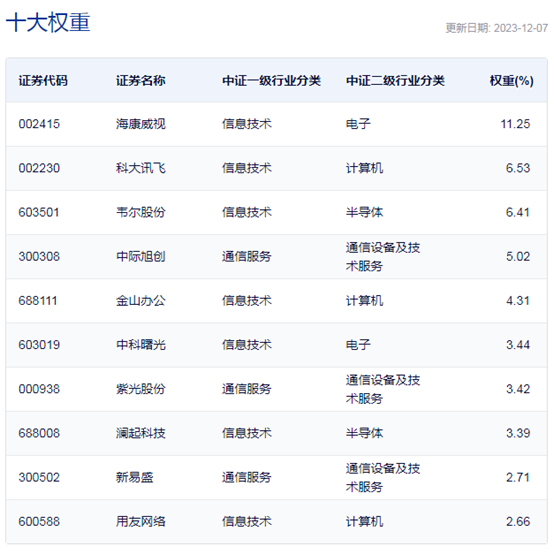554x554 pixels.
Task: Click 信息技术 in the 澜起科技 row
Action: (x=247, y=433)
